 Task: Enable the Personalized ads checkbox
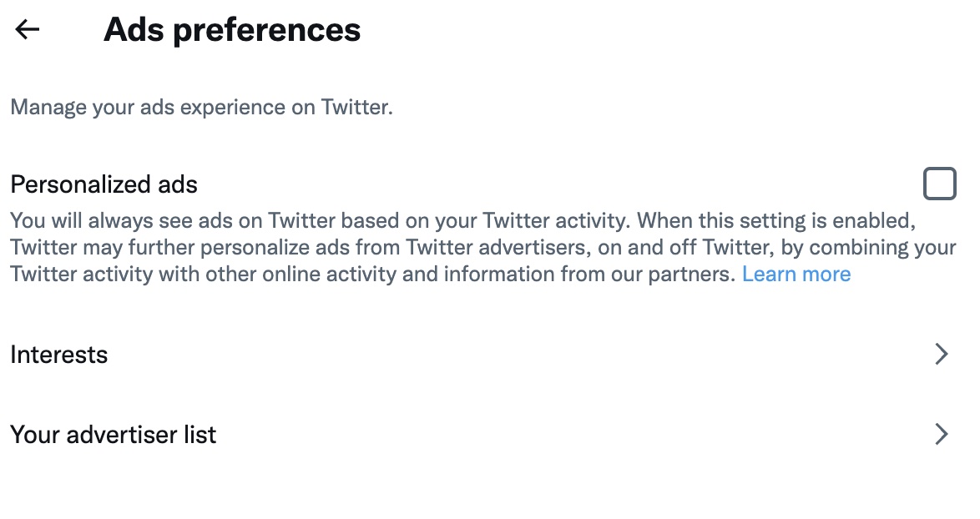coord(939,184)
